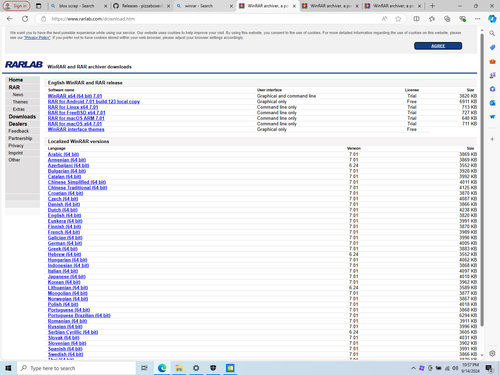This screenshot has height=375, width=500.
Task: Open Edge Settings and more ellipsis menu
Action: pyautogui.click(x=478, y=19)
